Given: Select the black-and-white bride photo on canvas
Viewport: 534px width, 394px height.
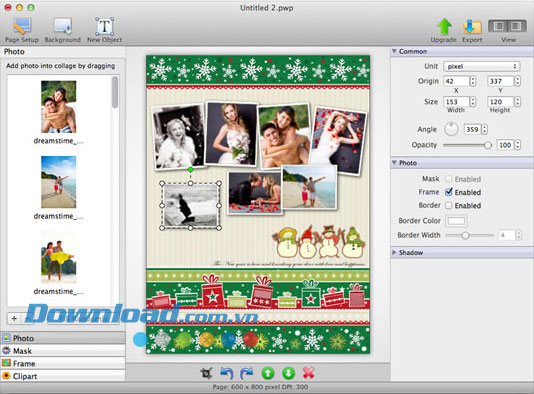Looking at the screenshot, I should [178, 137].
